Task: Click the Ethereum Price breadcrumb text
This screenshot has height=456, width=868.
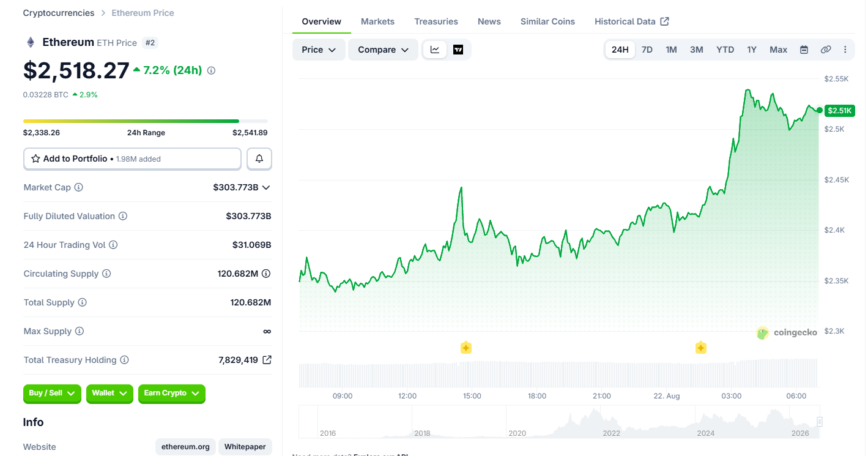Action: [143, 13]
